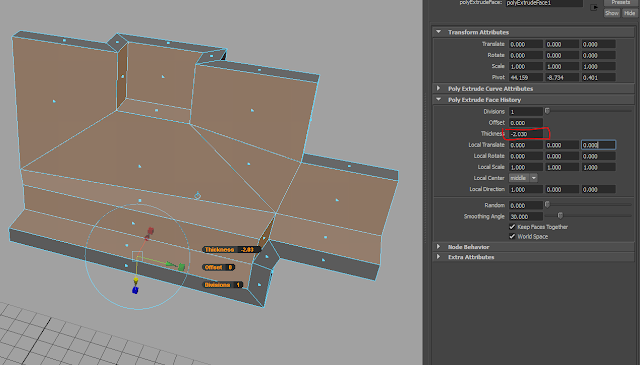Screen dimensions: 640x365
Task: Click the Translate X field
Action: point(526,45)
